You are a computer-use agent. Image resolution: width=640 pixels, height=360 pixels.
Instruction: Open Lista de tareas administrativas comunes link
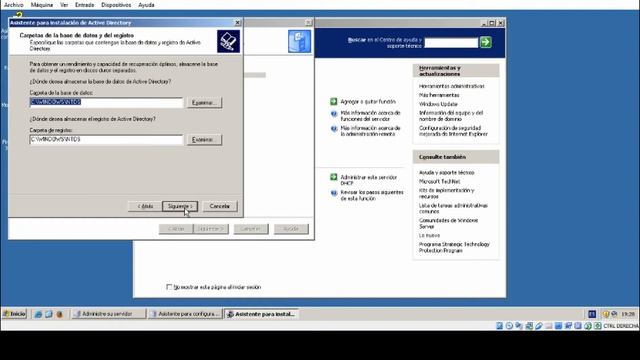pos(453,208)
